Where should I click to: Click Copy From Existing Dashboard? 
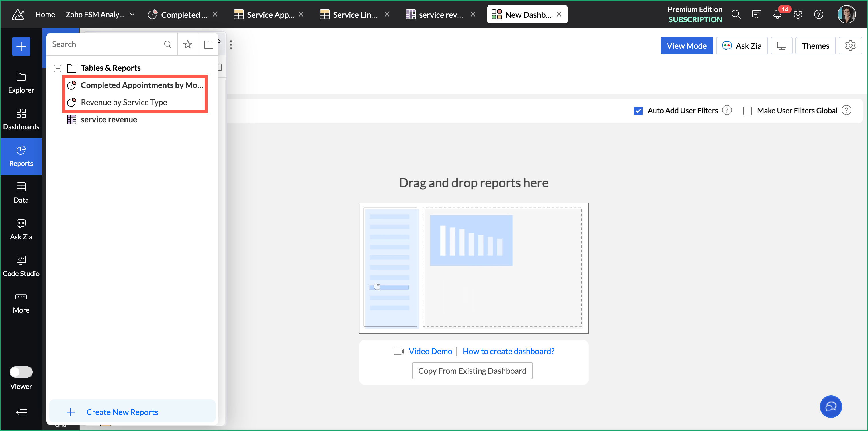(472, 371)
